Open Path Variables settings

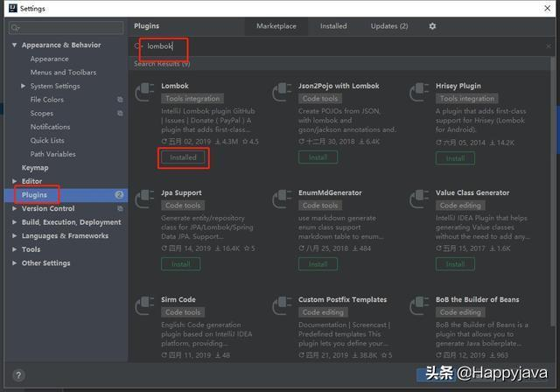point(52,154)
